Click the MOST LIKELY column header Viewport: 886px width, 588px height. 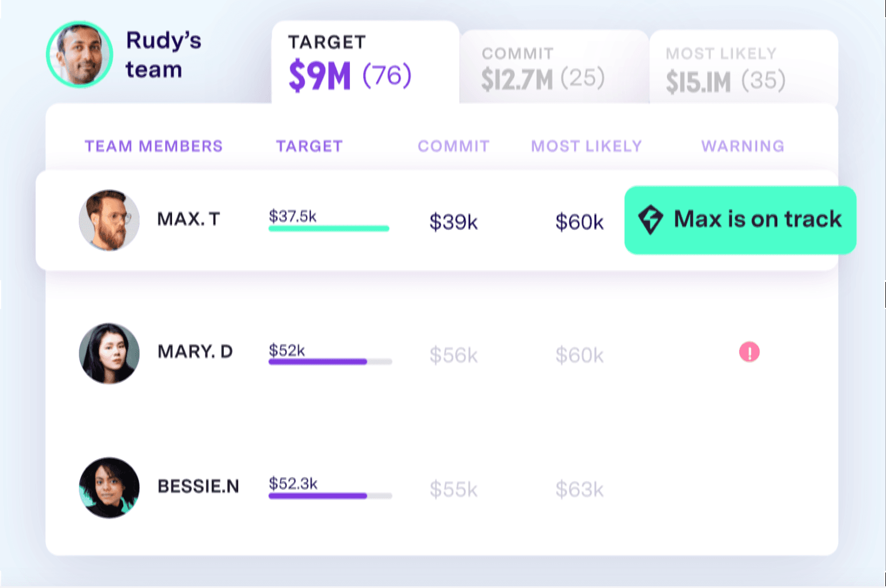(586, 146)
